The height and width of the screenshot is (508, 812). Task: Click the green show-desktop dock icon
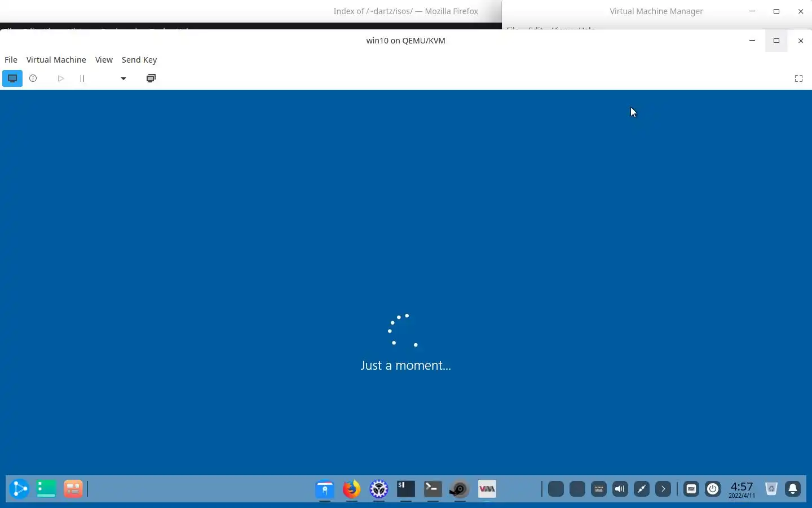pos(46,489)
